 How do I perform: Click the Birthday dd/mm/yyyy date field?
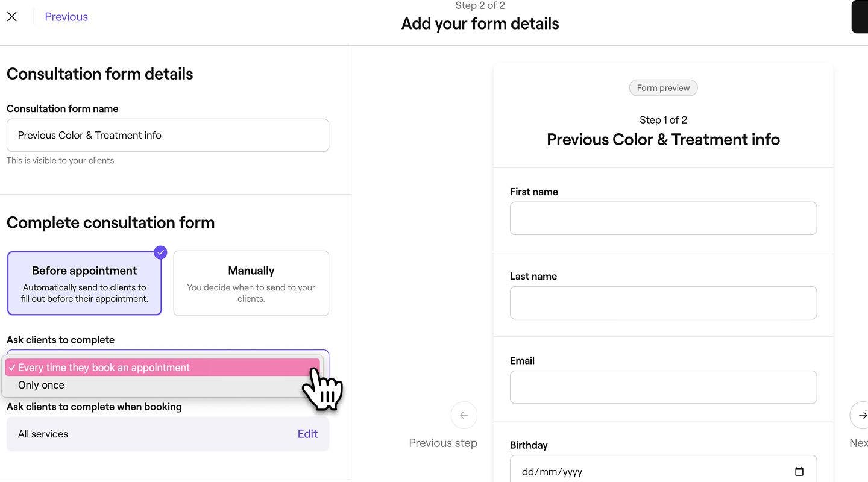point(663,469)
